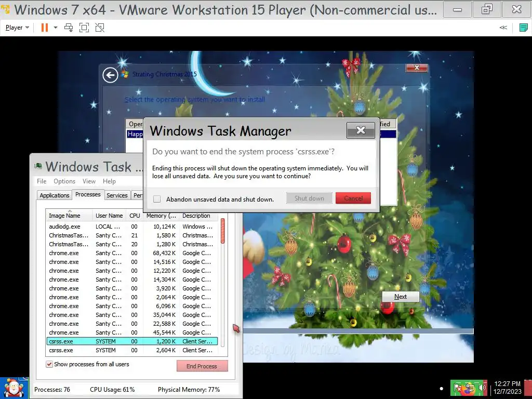Screen dimensions: 532x399
Task: Open the Help menu in Task Manager
Action: (109, 181)
